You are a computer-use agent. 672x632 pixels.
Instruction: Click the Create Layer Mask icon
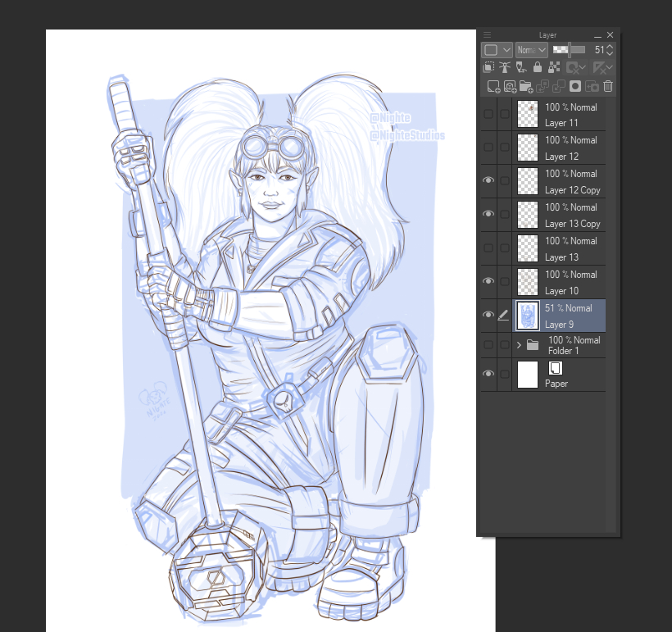575,86
